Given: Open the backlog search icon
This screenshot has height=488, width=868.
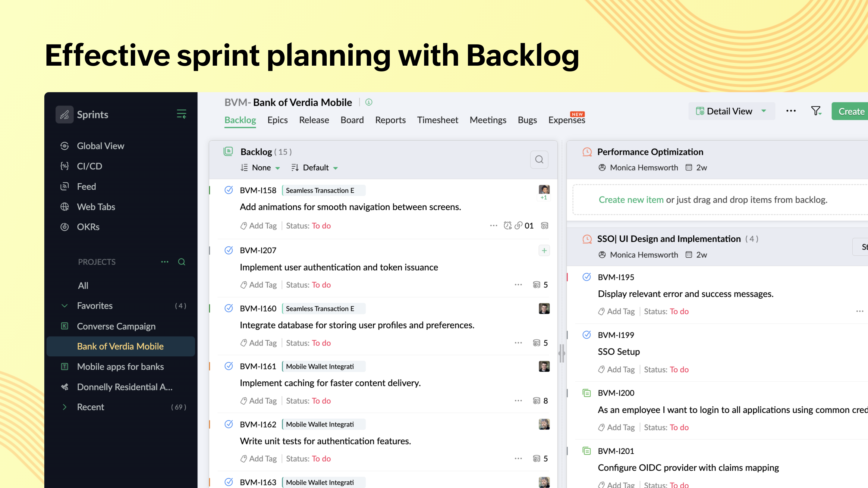Looking at the screenshot, I should 539,159.
